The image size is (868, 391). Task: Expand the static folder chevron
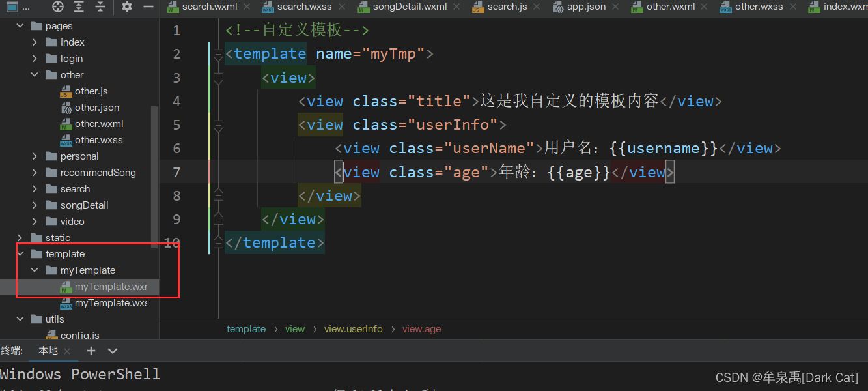20,238
